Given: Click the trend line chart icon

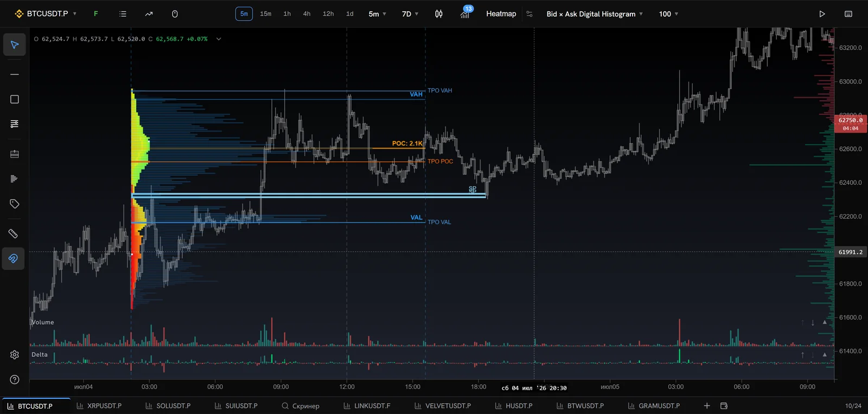Looking at the screenshot, I should coord(149,14).
